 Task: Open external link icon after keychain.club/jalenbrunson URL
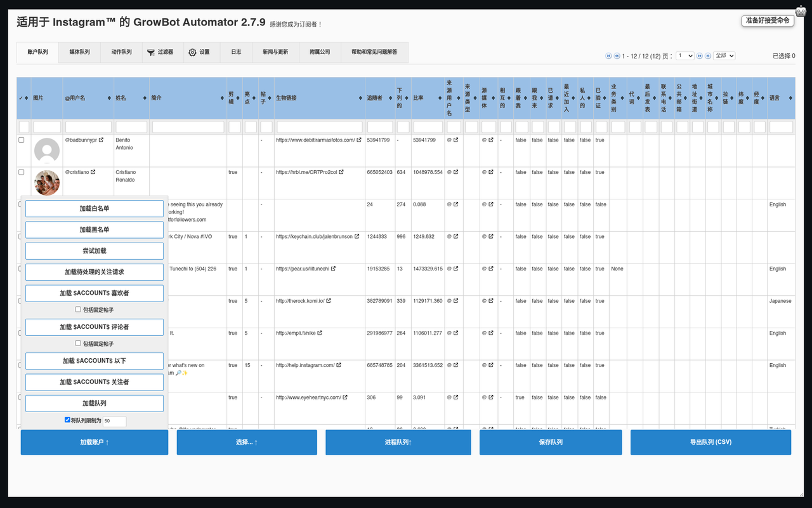pyautogui.click(x=357, y=236)
